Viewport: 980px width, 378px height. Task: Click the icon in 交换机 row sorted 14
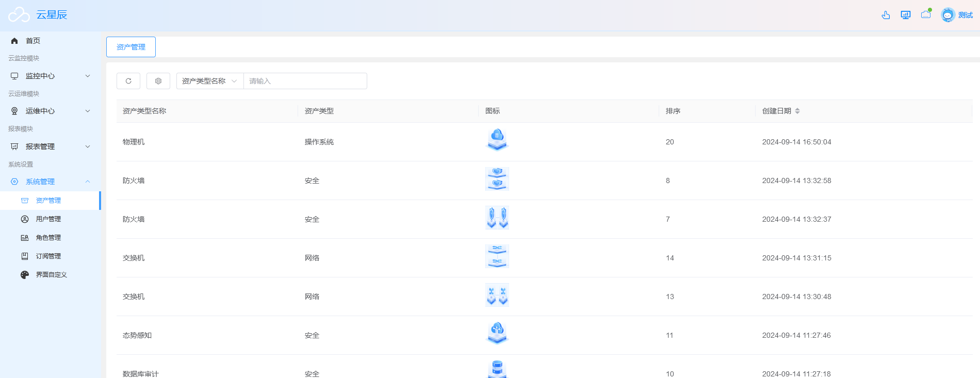tap(497, 256)
